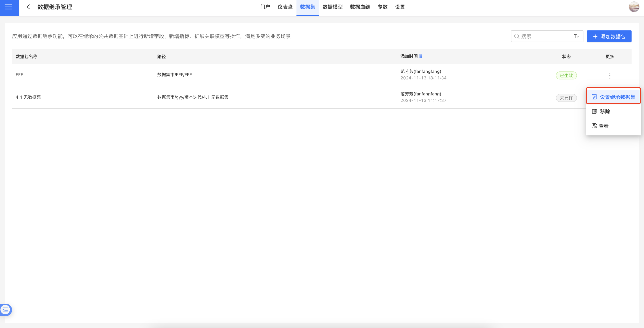Open the 数据血缘 tab
The height and width of the screenshot is (328, 644).
click(x=360, y=7)
